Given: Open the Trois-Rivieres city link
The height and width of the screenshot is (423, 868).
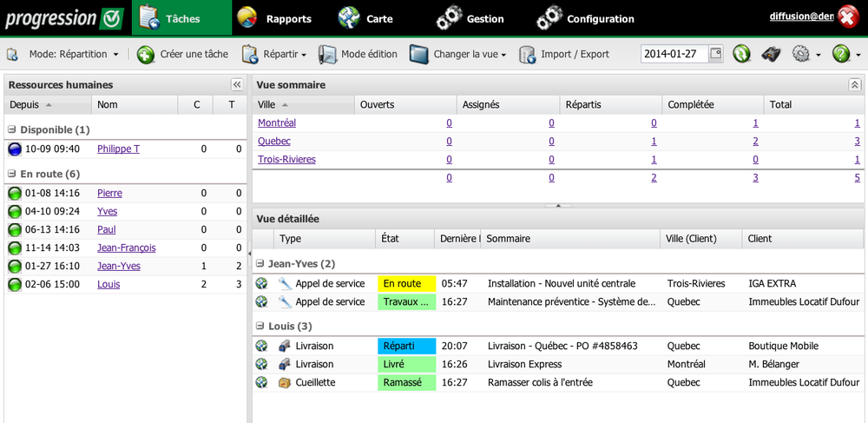Looking at the screenshot, I should tap(286, 160).
